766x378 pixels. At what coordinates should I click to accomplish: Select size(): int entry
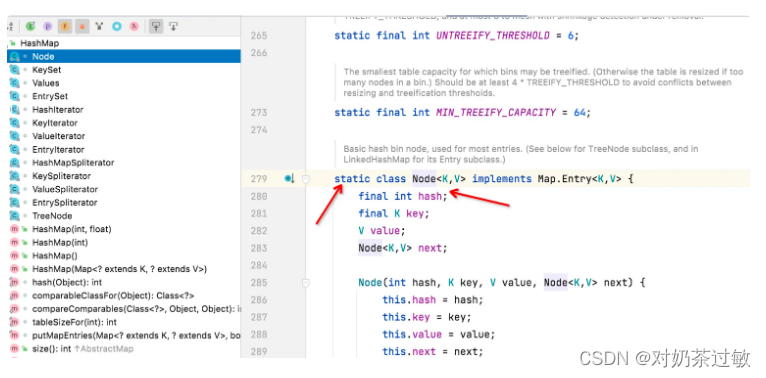[52, 349]
